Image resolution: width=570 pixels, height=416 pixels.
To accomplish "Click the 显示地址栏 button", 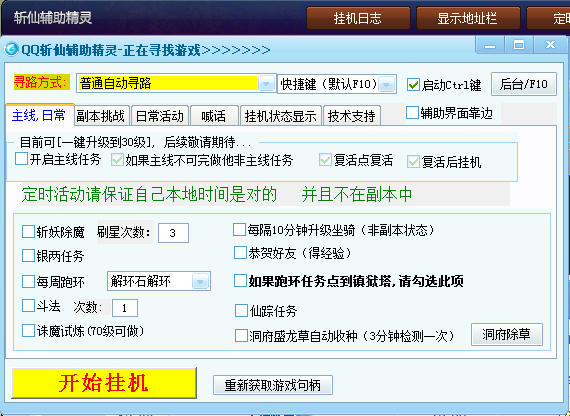I will coord(468,18).
